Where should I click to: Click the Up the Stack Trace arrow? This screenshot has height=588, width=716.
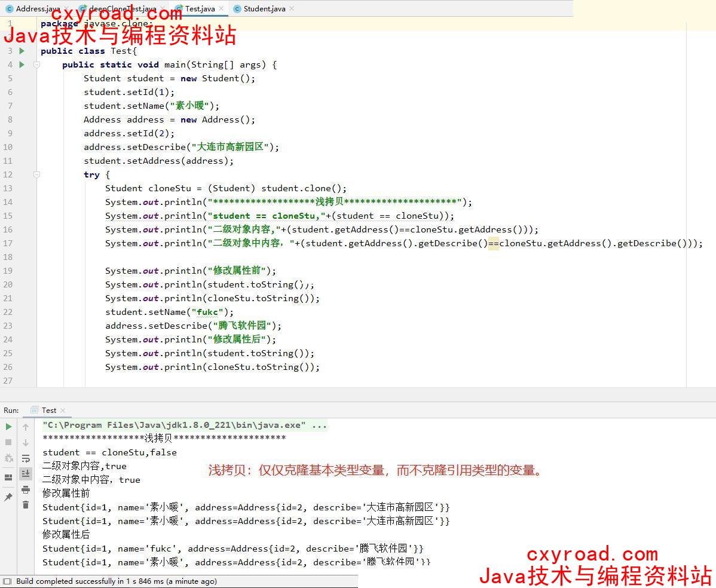point(26,427)
